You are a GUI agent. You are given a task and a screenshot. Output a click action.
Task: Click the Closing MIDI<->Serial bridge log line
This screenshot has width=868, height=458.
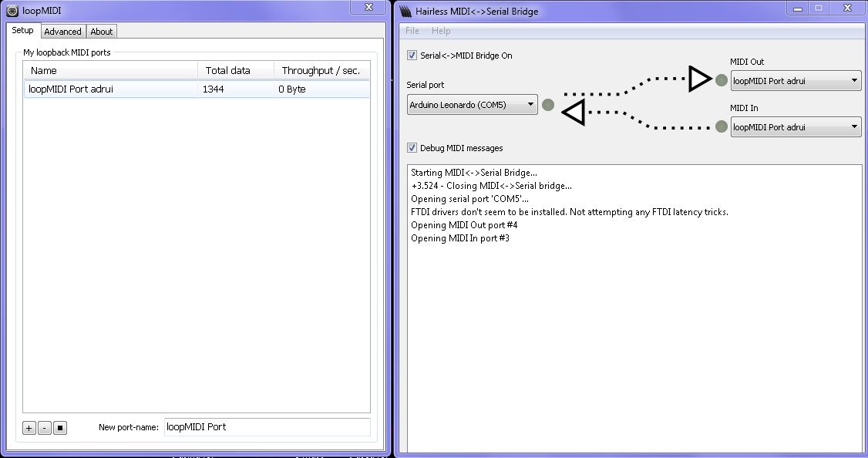click(492, 186)
